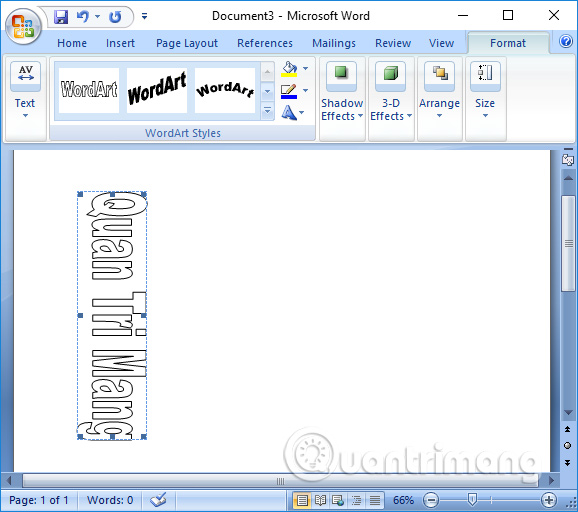Open the spelling proofing status icon
The height and width of the screenshot is (512, 578).
coord(159,500)
